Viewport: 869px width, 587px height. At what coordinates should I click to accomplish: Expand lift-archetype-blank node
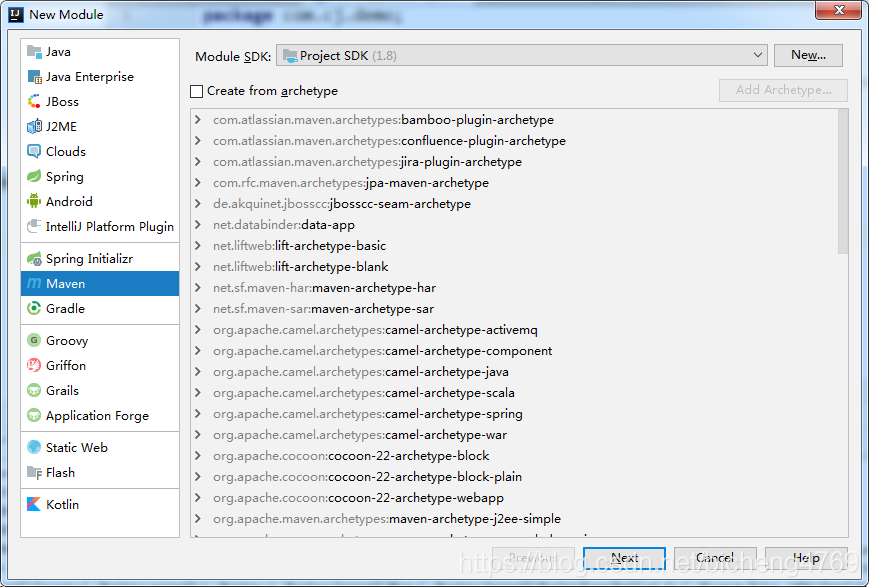pyautogui.click(x=198, y=267)
